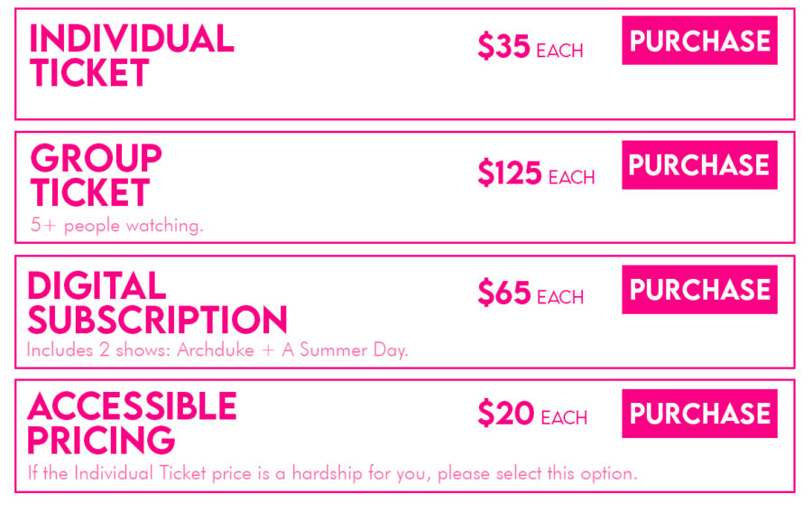Click the 'Archduke + A Summer Day' text
The height and width of the screenshot is (531, 812).
click(292, 350)
